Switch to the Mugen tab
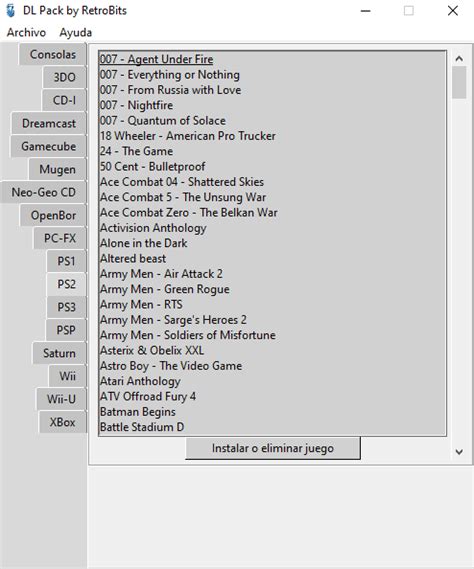Image resolution: width=474 pixels, height=569 pixels. pyautogui.click(x=57, y=169)
